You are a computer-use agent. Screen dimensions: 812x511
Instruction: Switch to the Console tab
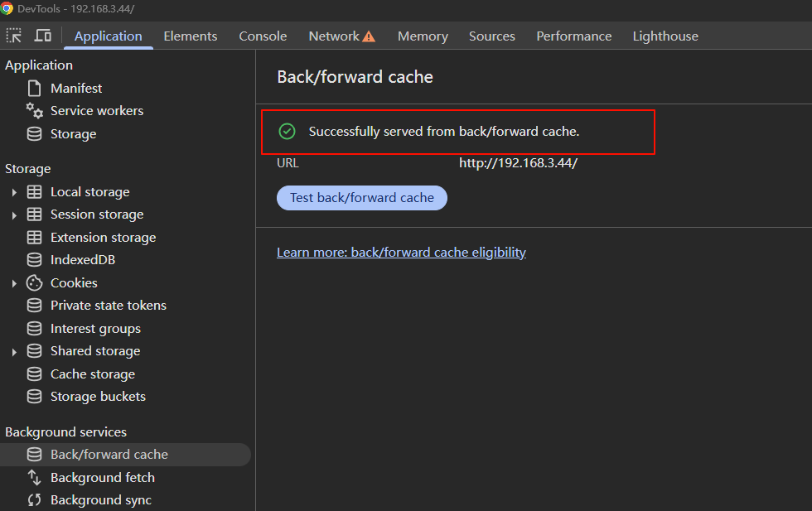click(263, 36)
